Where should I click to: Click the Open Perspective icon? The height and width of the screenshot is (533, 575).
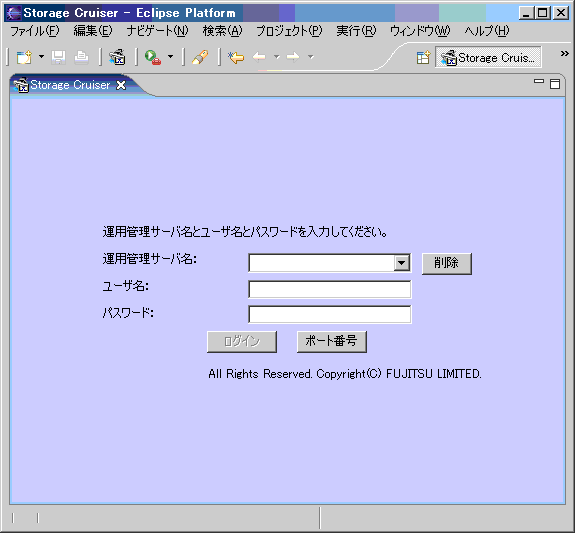coord(423,58)
